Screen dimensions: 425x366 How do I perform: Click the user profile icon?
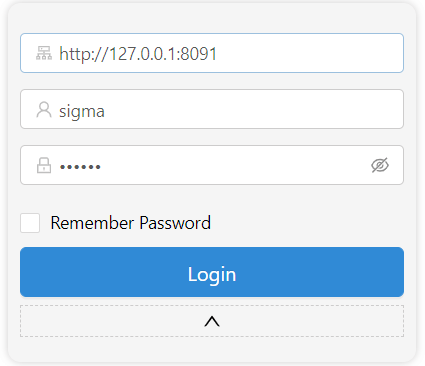pyautogui.click(x=44, y=110)
